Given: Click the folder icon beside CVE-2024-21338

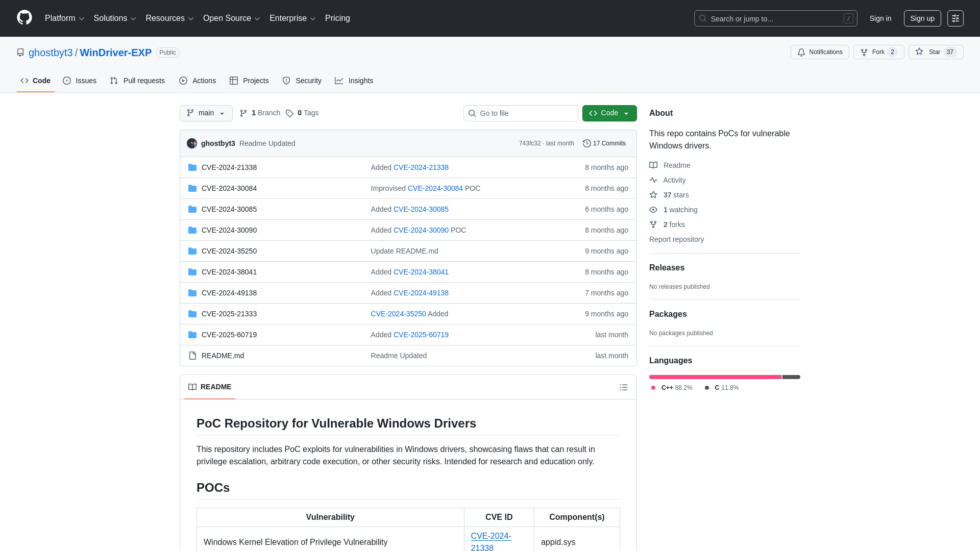Looking at the screenshot, I should click(x=192, y=167).
